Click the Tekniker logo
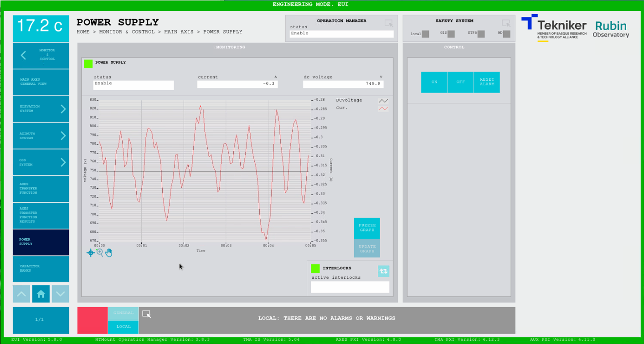 click(554, 28)
